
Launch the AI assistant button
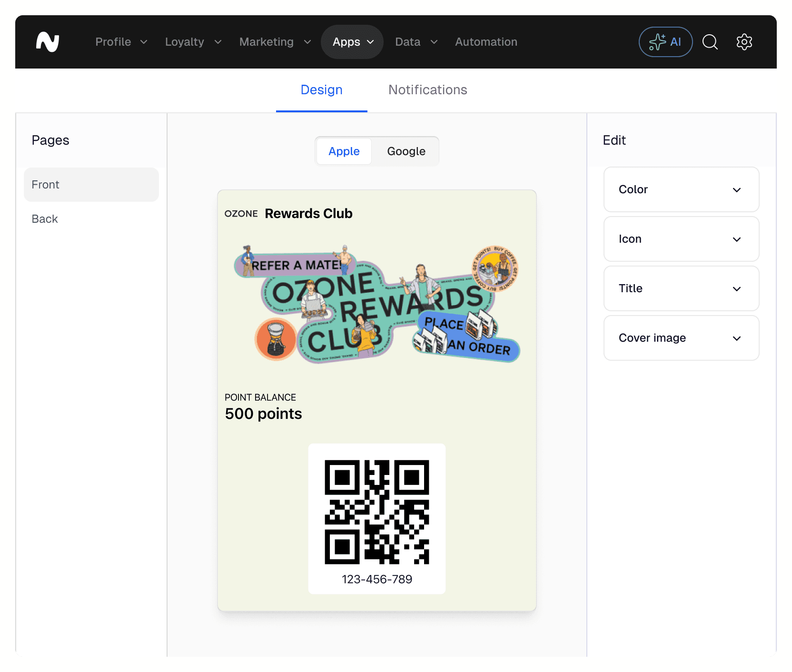(665, 42)
